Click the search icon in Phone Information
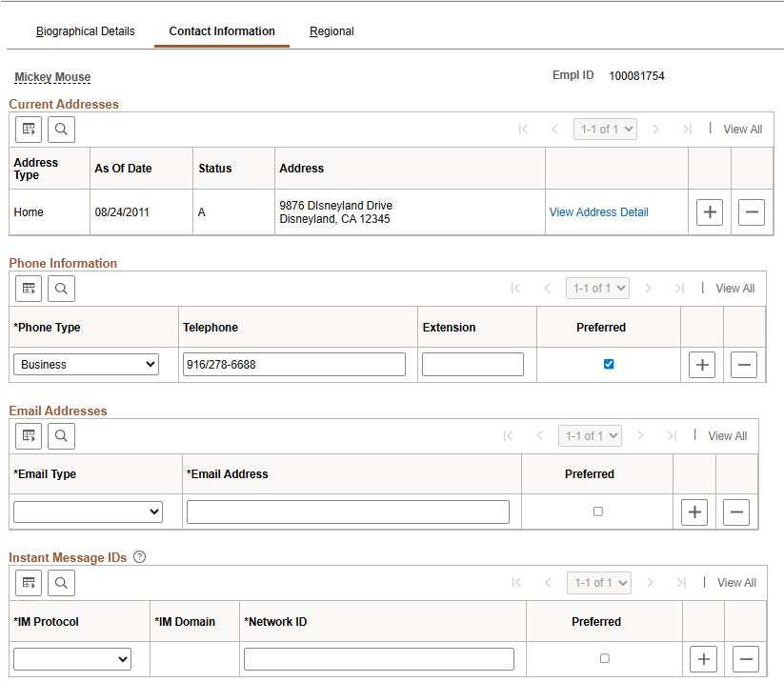Viewport: 784px width, 682px height. click(61, 289)
